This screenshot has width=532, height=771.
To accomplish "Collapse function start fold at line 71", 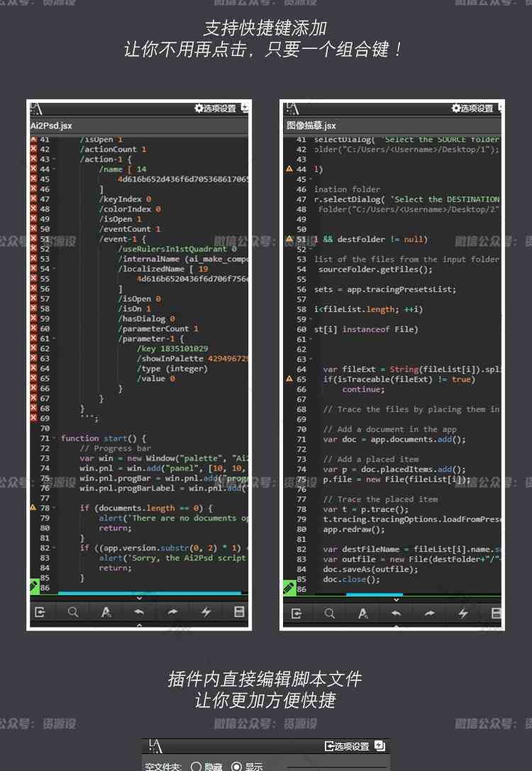I will [x=54, y=438].
